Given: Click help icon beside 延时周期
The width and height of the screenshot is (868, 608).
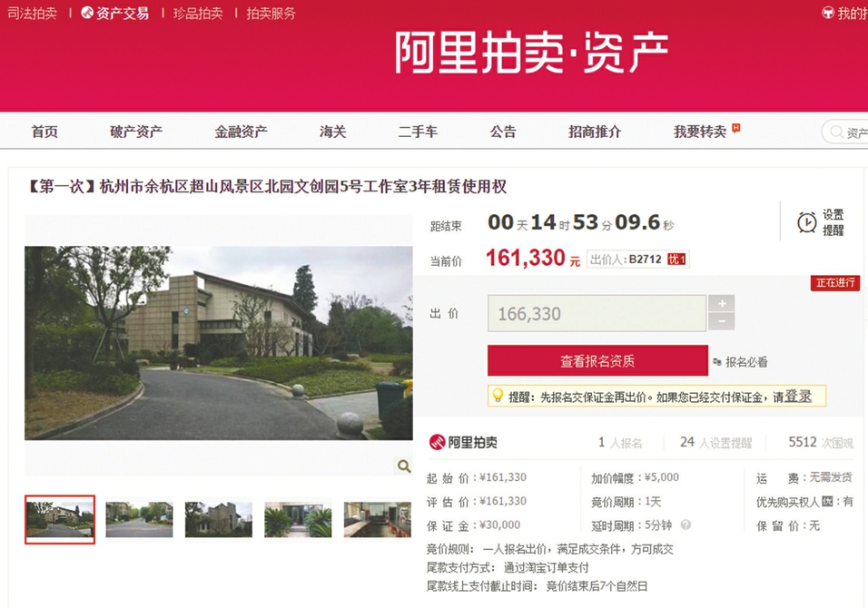Looking at the screenshot, I should (x=686, y=525).
